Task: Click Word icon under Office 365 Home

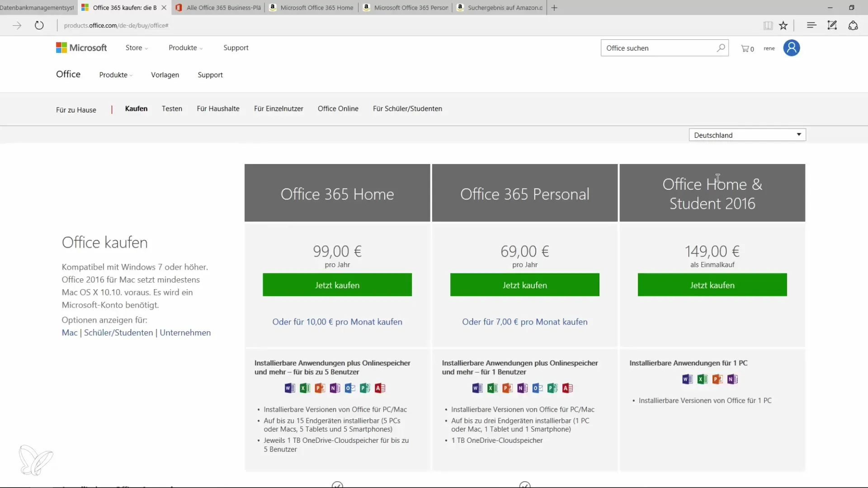Action: [290, 388]
